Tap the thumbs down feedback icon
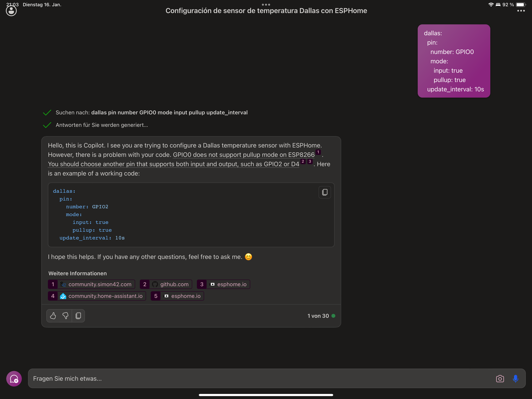 65,315
